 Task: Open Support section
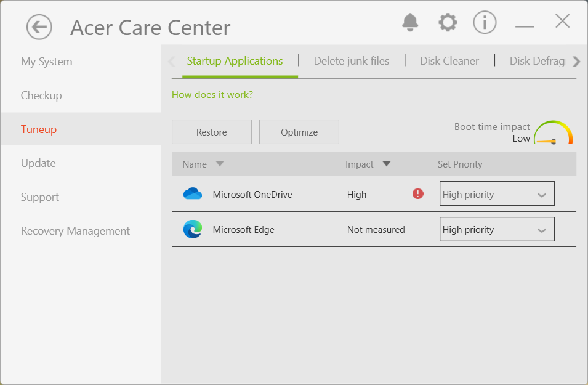click(x=40, y=197)
